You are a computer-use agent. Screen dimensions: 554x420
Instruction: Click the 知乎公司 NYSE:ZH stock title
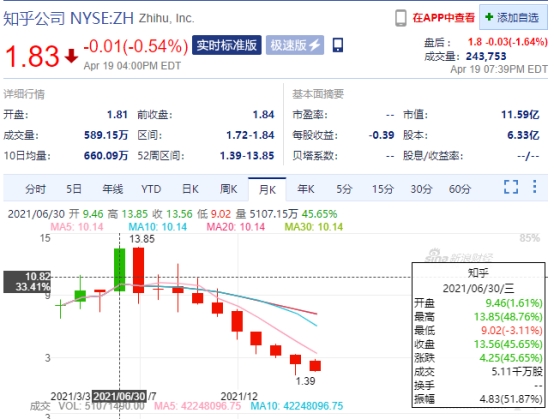[x=69, y=18]
